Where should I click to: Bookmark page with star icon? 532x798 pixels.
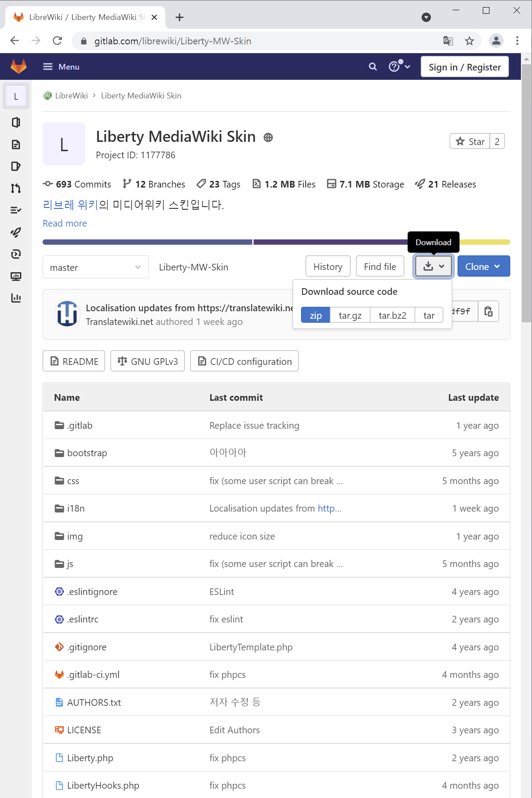point(469,41)
